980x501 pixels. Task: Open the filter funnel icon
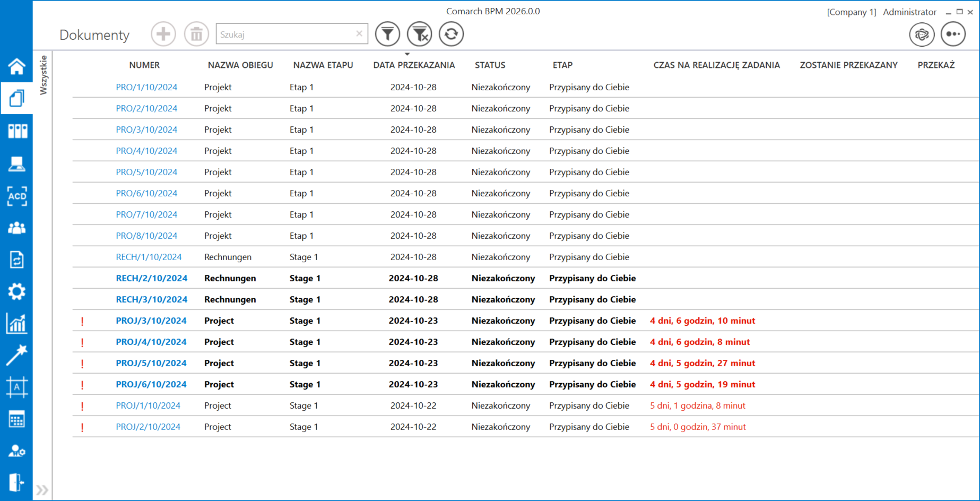[x=387, y=34]
